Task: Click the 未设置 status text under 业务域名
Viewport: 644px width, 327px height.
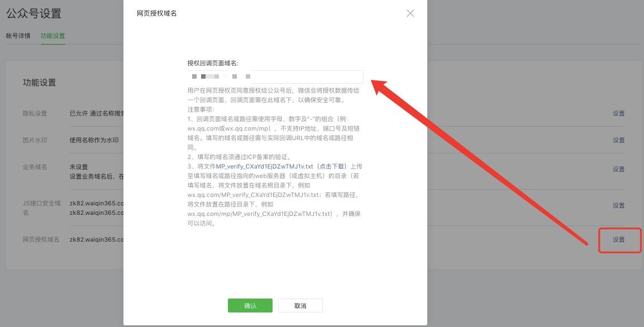Action: 78,167
